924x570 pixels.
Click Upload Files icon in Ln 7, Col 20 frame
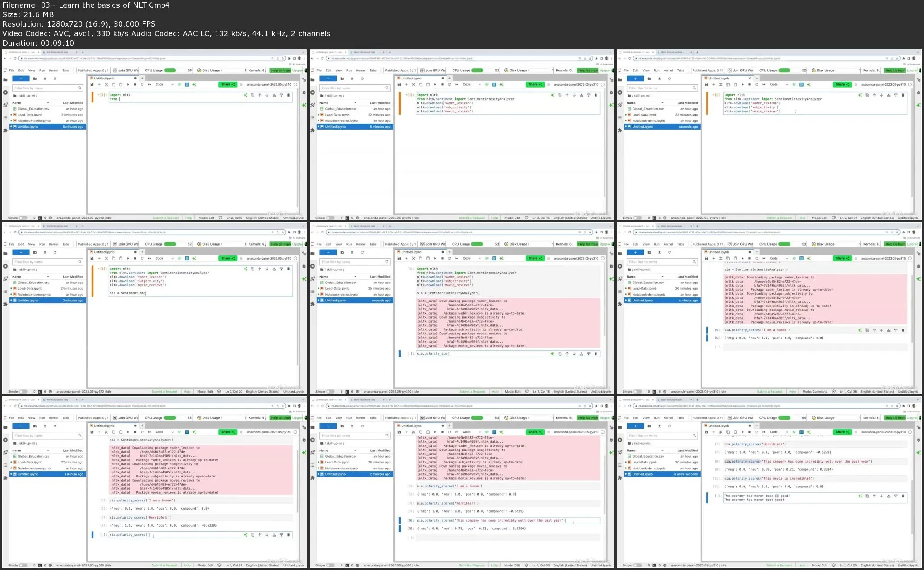[45, 252]
